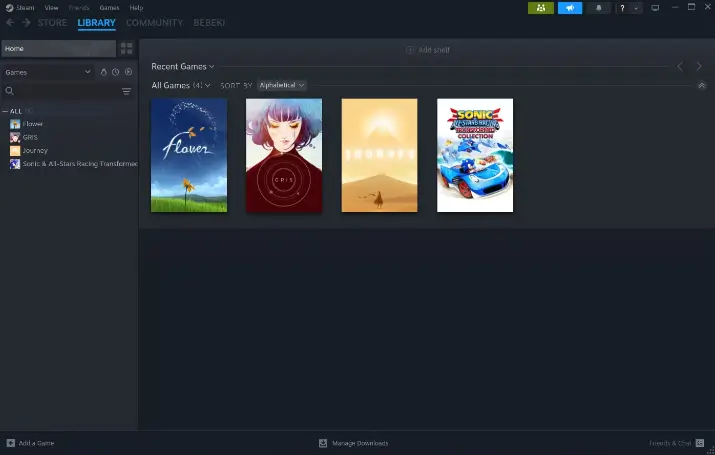Open the Friends menu
This screenshot has height=455, width=715.
pos(79,8)
